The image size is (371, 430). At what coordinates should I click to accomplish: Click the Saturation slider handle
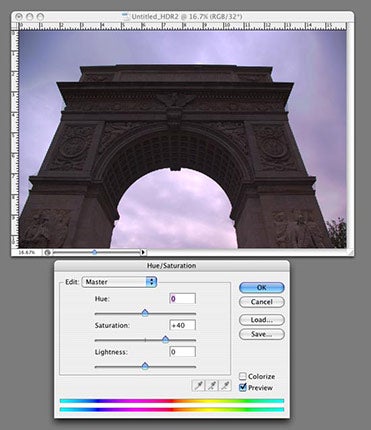[165, 340]
